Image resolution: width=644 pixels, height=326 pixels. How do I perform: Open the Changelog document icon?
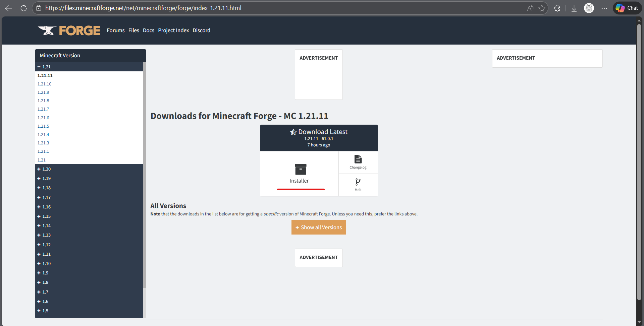coord(358,159)
